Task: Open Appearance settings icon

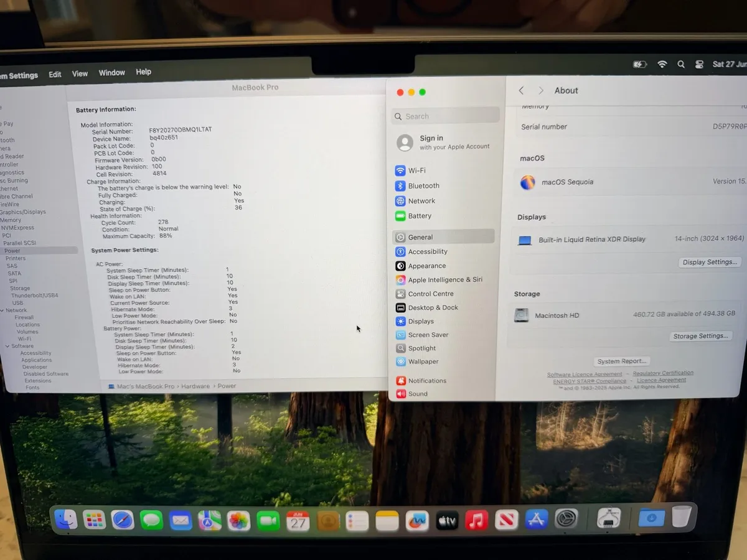Action: [x=400, y=266]
